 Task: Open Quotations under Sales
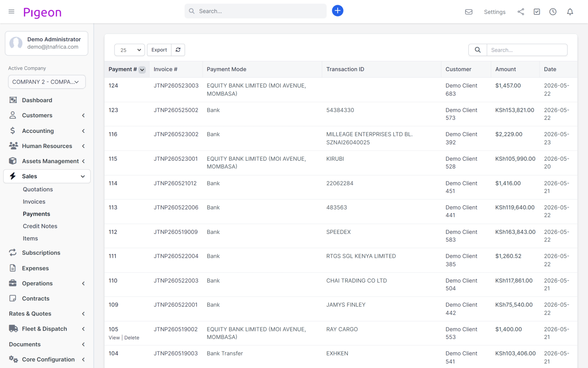(38, 189)
